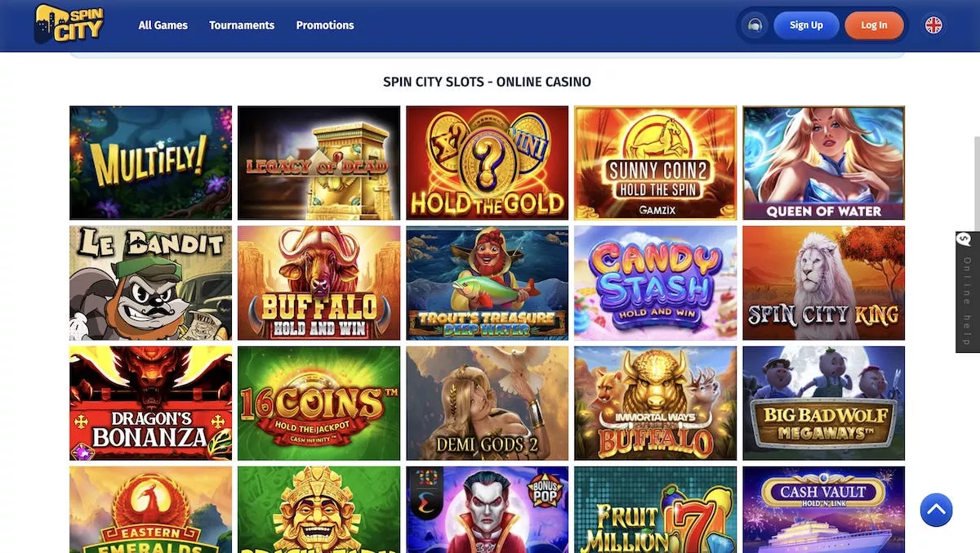The image size is (980, 553).
Task: Go to the Tournaments page
Action: click(x=242, y=25)
